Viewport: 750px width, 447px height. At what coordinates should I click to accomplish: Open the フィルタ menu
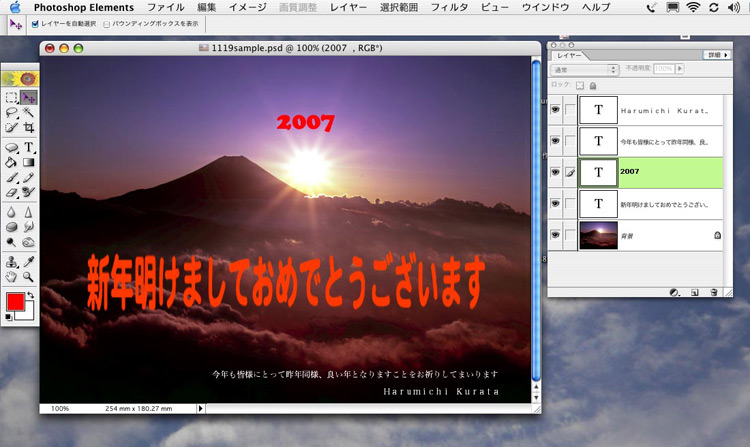pyautogui.click(x=450, y=7)
